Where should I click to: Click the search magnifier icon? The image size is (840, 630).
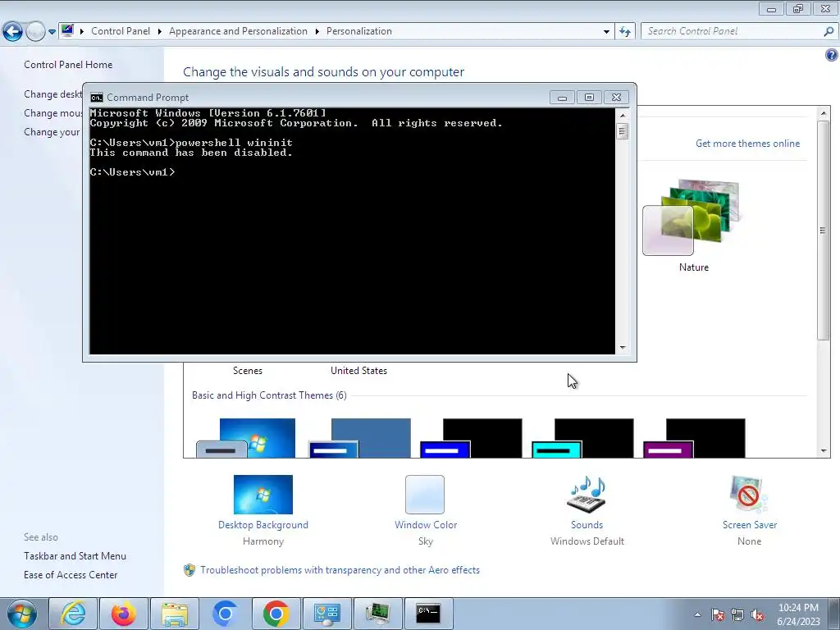[x=829, y=31]
